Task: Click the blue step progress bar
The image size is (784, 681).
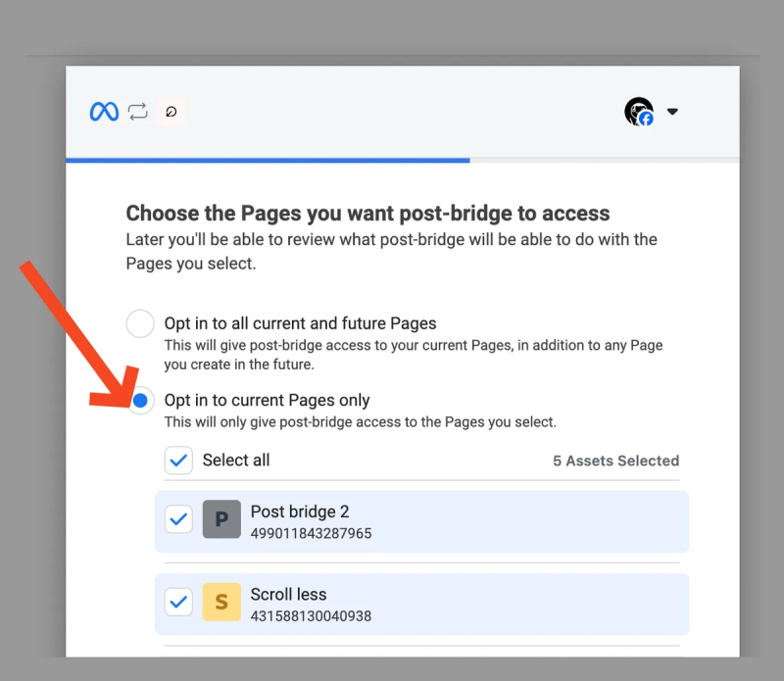Action: click(x=268, y=161)
